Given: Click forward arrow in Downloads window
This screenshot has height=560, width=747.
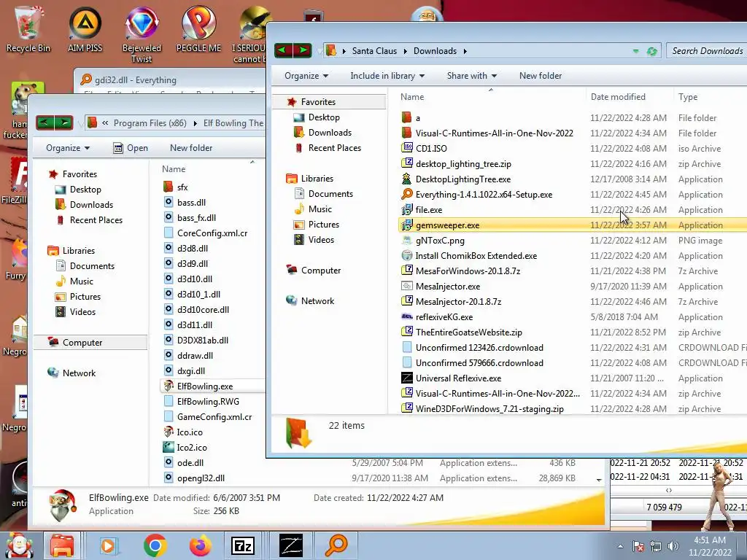Looking at the screenshot, I should tap(302, 50).
